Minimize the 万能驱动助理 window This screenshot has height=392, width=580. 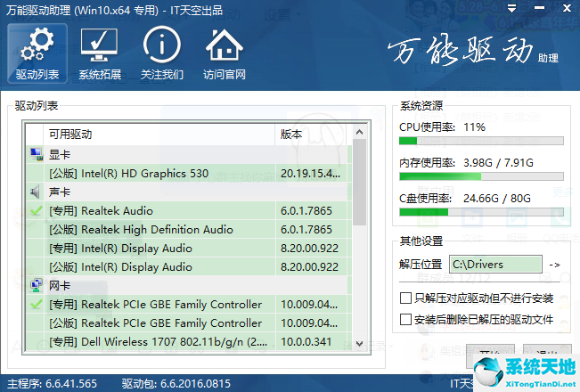pyautogui.click(x=539, y=8)
